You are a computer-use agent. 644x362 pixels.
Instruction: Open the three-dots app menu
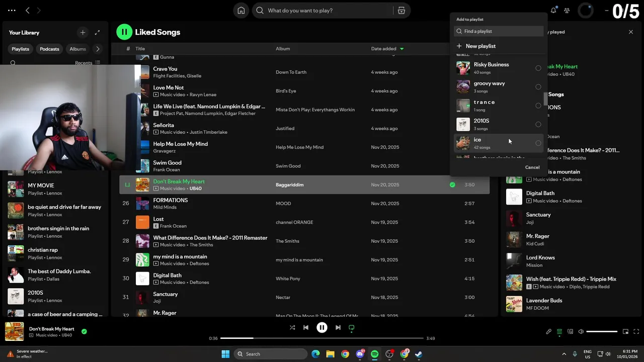tap(12, 10)
